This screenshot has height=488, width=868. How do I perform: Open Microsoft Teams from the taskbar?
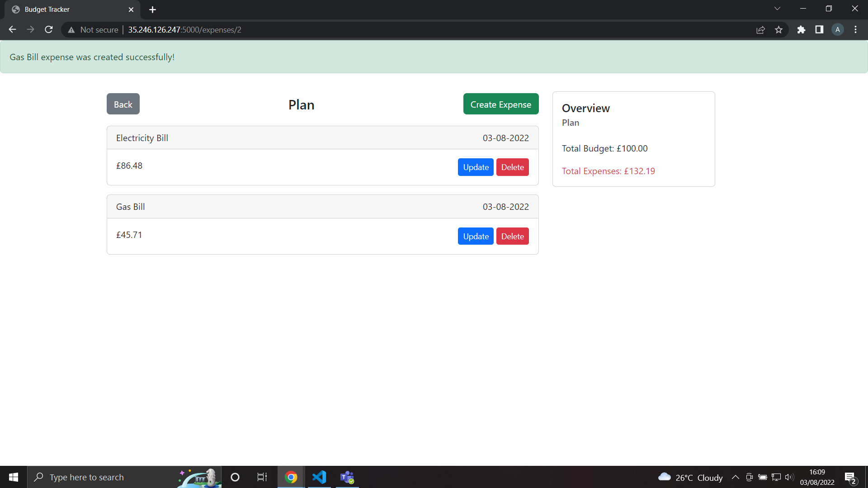pos(347,477)
